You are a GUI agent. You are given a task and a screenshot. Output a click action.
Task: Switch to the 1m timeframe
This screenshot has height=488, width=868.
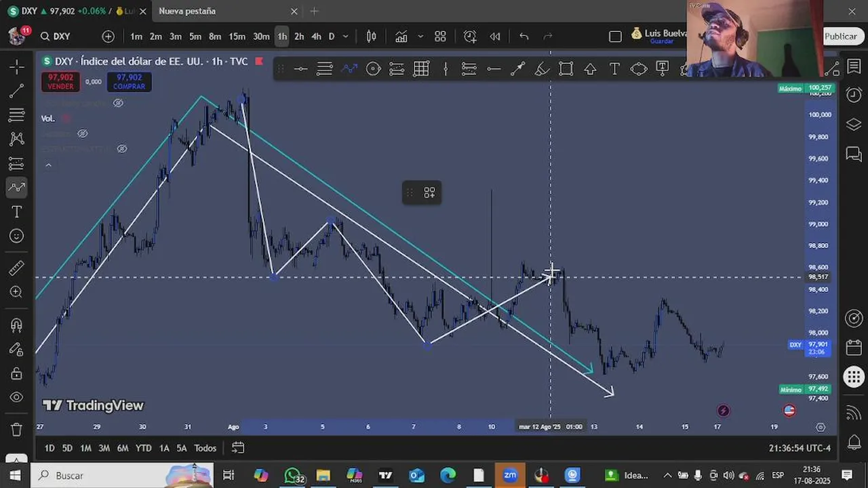point(136,37)
